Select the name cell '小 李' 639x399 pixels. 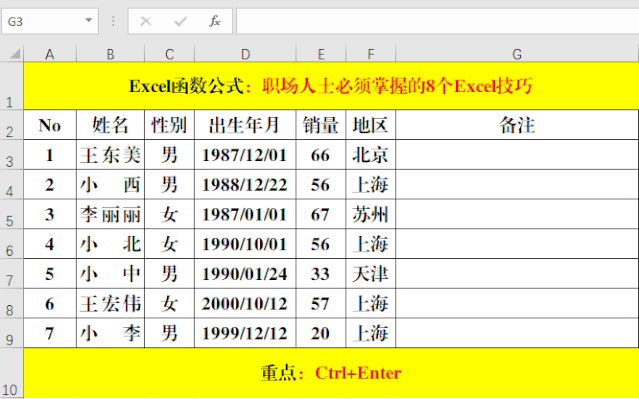[x=110, y=333]
